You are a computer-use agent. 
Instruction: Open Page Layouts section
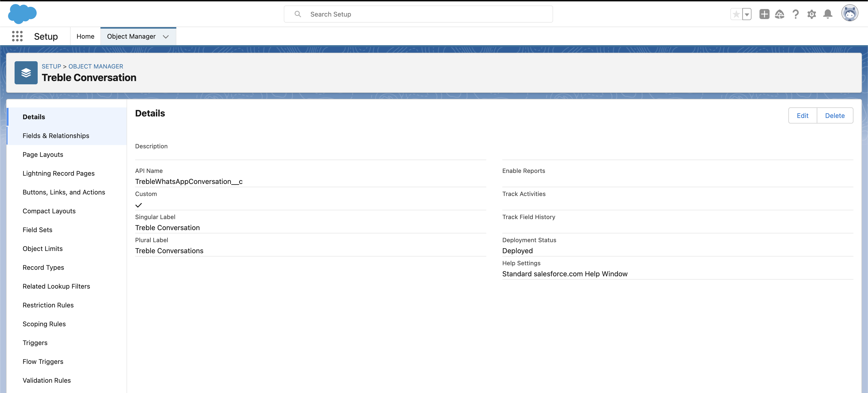coord(67,155)
